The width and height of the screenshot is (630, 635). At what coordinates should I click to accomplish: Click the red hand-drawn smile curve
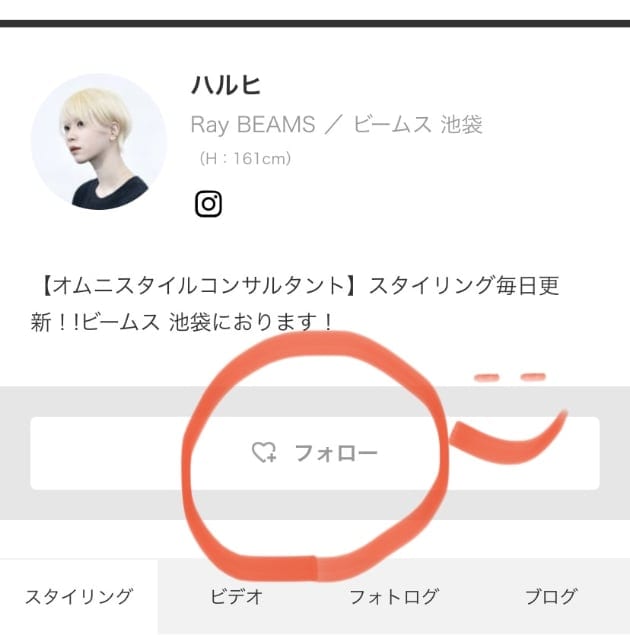tap(509, 439)
